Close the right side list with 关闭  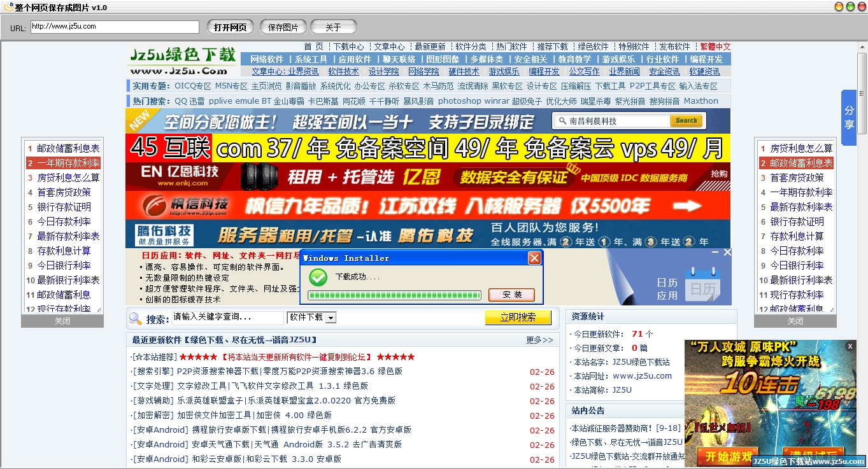tap(795, 321)
